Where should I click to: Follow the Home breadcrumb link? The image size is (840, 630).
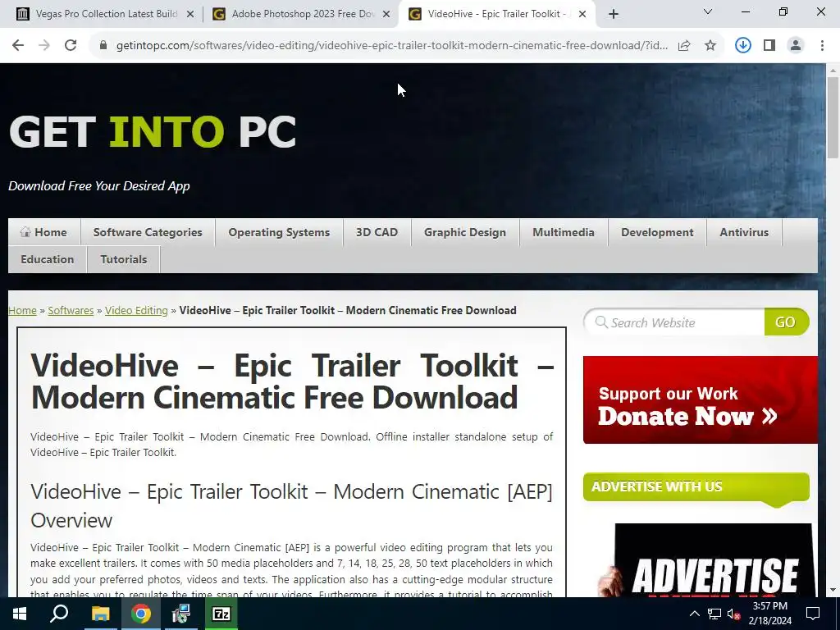click(22, 311)
